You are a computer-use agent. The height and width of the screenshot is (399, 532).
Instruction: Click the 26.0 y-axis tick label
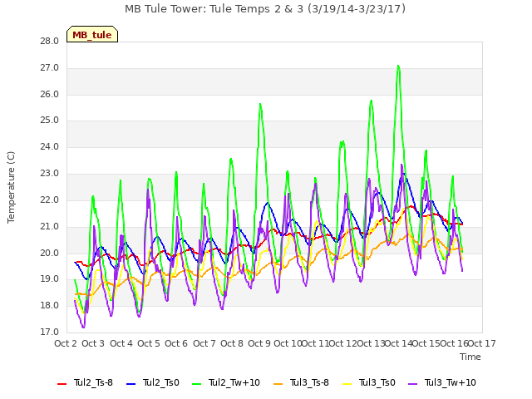[50, 94]
